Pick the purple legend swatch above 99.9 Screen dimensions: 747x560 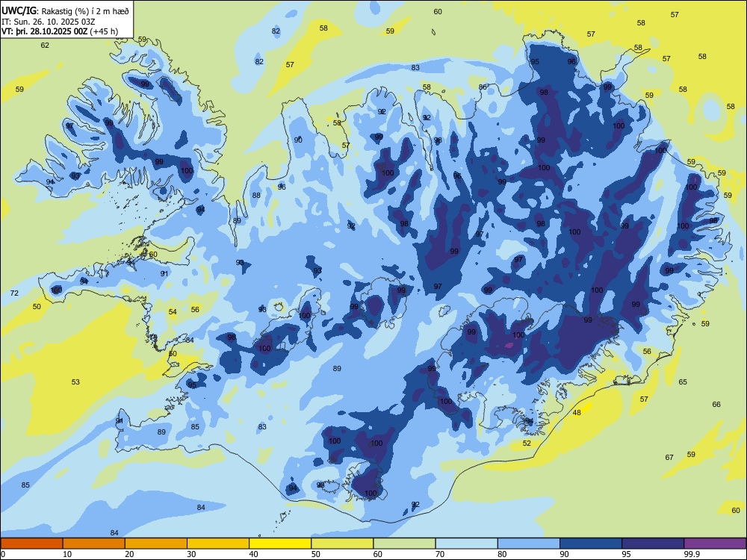coord(715,544)
